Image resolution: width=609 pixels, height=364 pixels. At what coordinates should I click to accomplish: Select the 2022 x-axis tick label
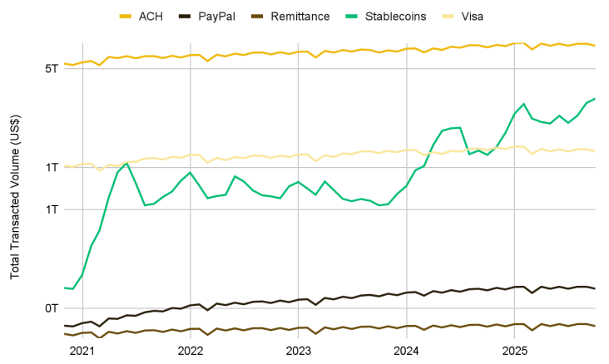click(x=191, y=352)
